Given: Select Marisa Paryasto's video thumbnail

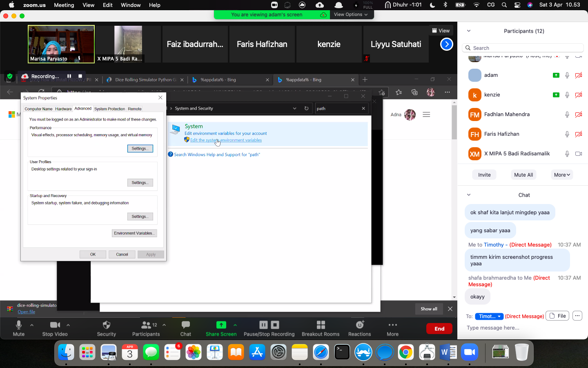Looking at the screenshot, I should [x=61, y=44].
